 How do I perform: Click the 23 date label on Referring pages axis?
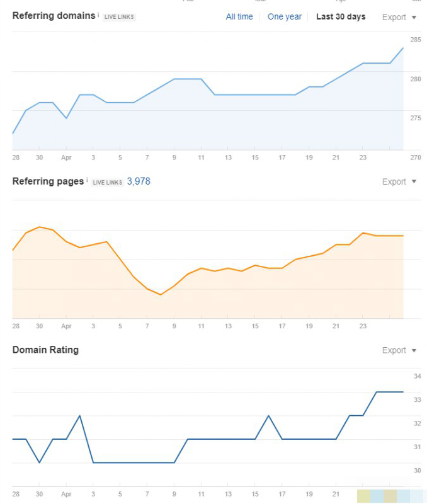tap(363, 326)
